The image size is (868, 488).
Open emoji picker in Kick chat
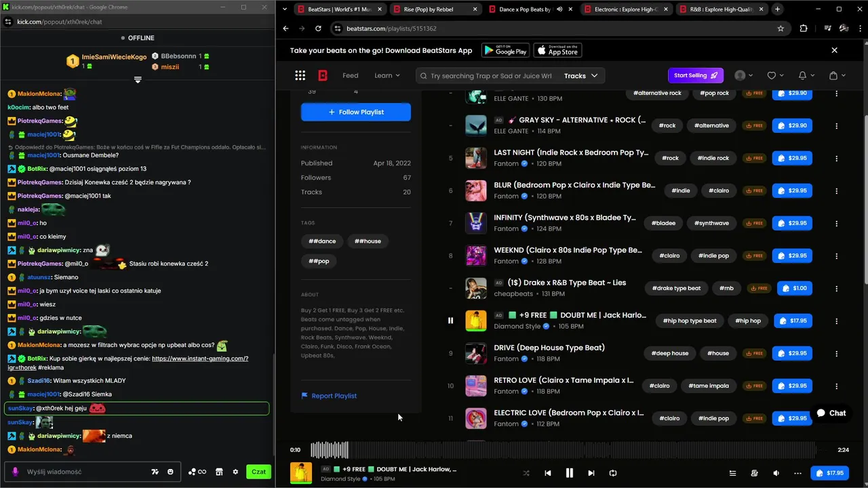click(170, 472)
